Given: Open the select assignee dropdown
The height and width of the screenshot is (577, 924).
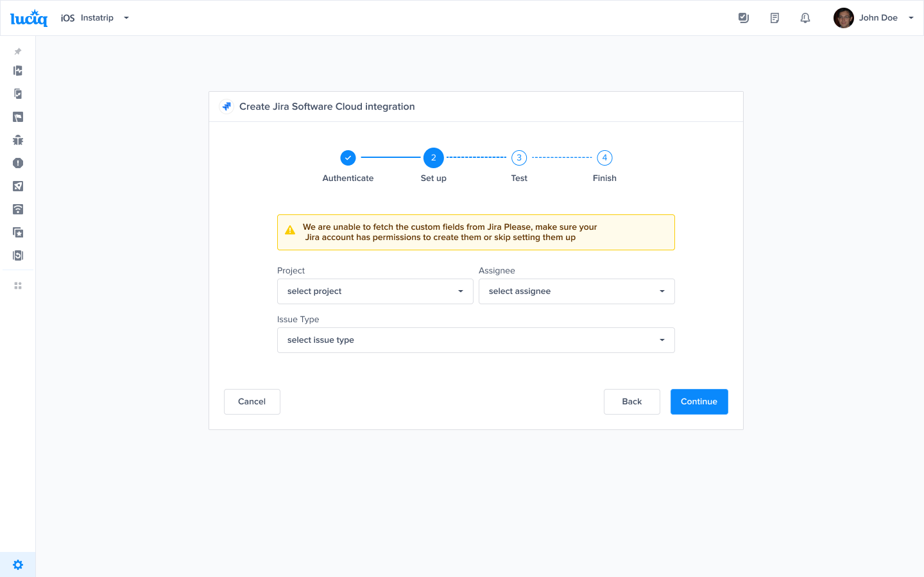Looking at the screenshot, I should pos(576,291).
